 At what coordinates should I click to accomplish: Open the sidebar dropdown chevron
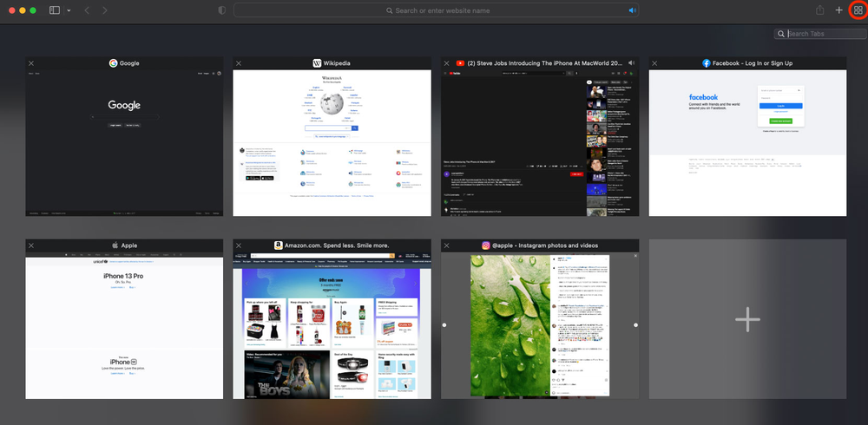(69, 10)
